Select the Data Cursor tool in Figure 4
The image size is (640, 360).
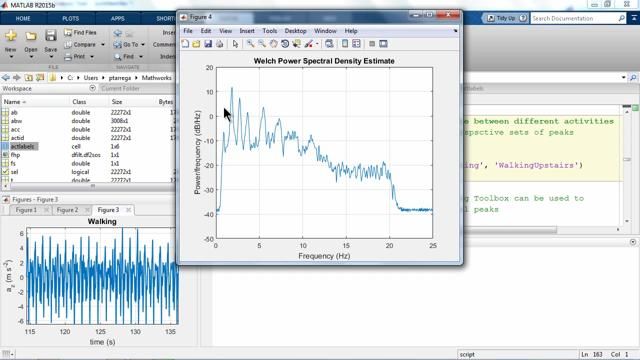point(296,44)
